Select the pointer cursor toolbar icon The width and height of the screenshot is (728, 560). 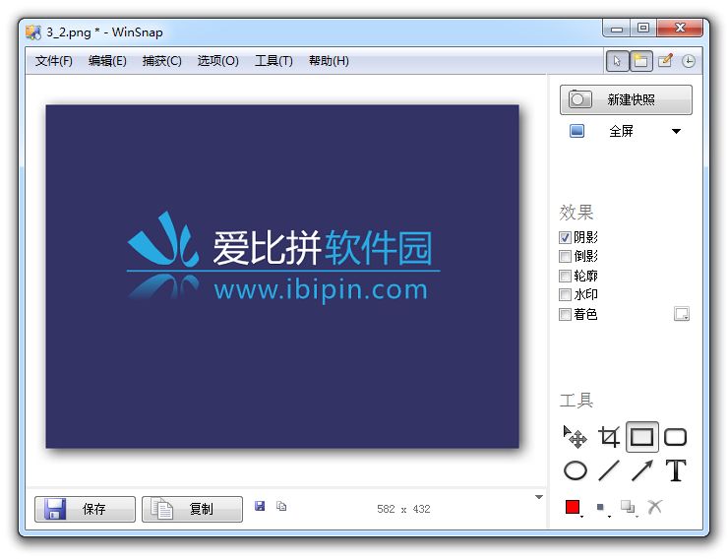[617, 61]
